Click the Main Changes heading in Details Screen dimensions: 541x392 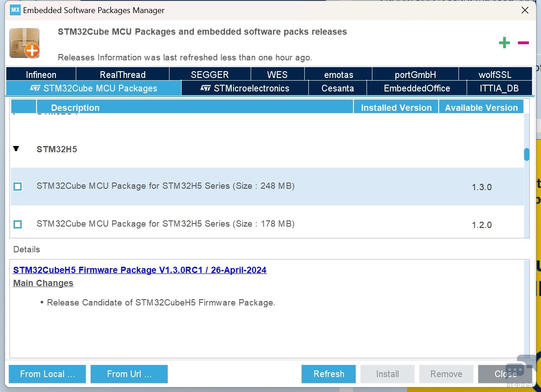(43, 283)
